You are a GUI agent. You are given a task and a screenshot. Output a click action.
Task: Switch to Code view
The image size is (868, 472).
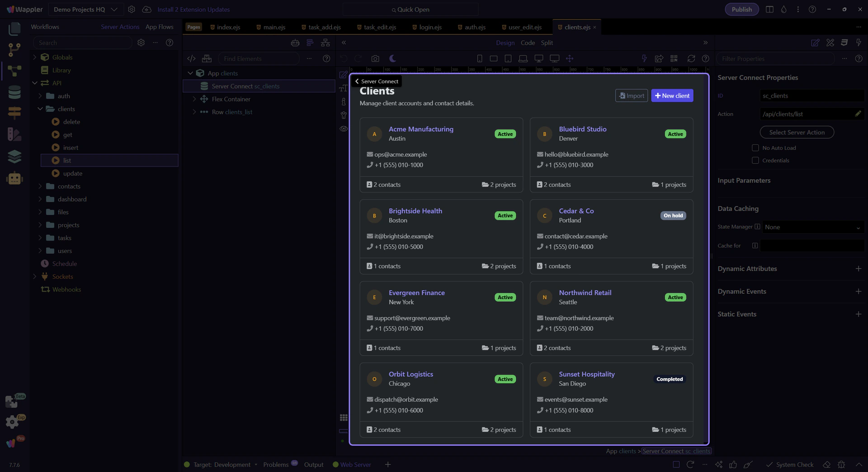(528, 43)
